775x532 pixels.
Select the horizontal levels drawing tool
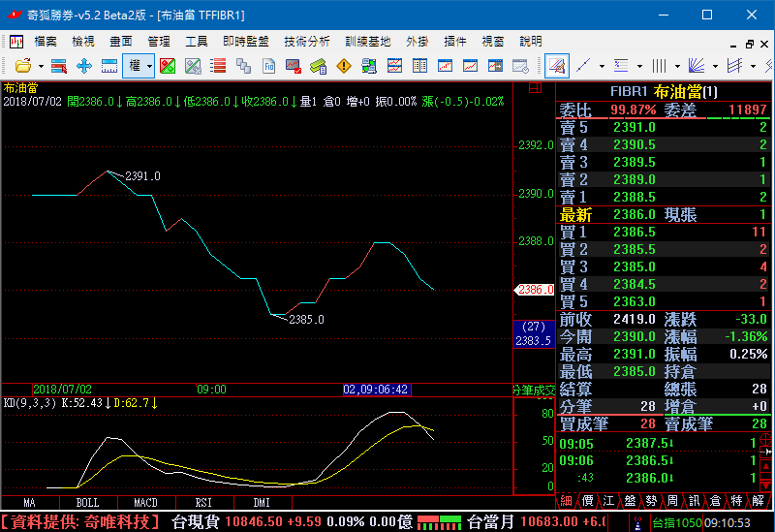[621, 66]
